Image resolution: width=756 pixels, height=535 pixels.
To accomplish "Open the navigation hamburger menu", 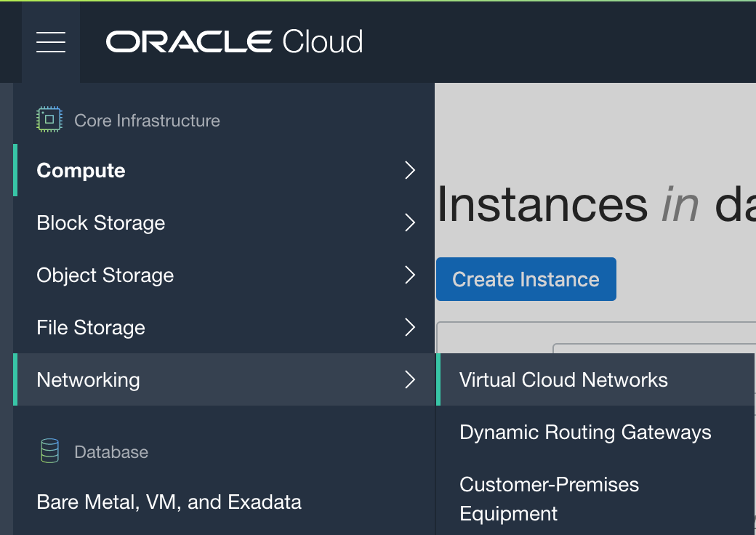I will point(51,41).
